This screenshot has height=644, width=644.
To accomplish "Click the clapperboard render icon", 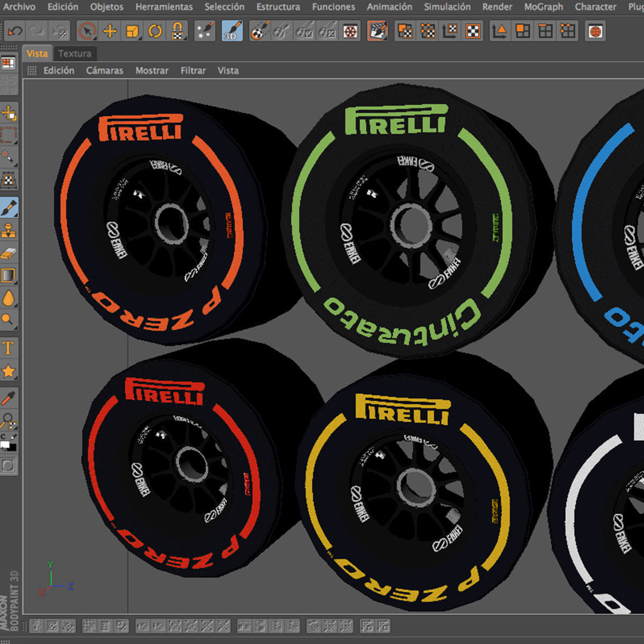I will 377,32.
